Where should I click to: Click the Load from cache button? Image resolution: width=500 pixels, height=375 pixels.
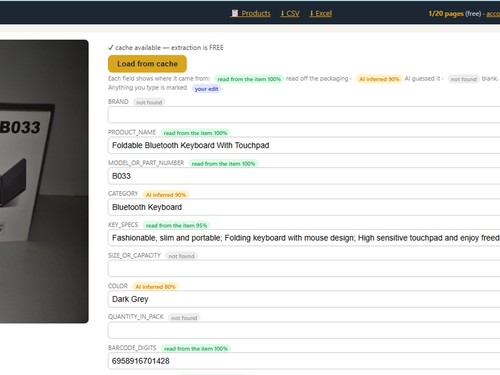147,64
